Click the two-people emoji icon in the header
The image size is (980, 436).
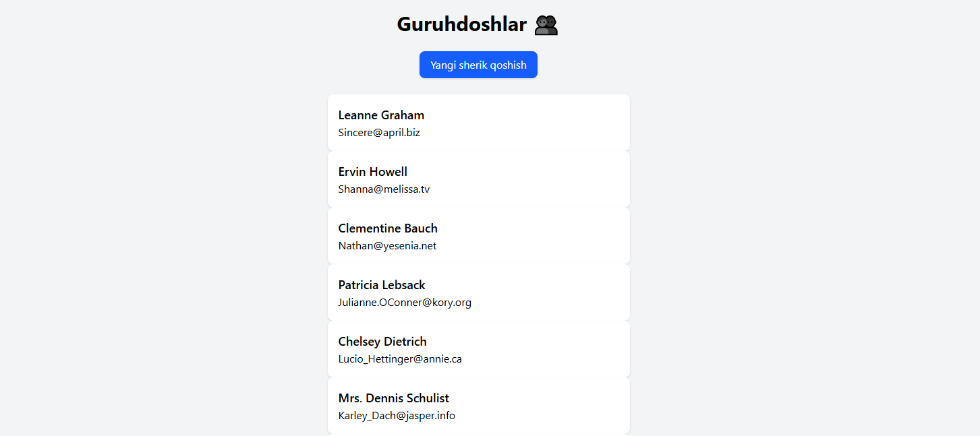[x=546, y=25]
